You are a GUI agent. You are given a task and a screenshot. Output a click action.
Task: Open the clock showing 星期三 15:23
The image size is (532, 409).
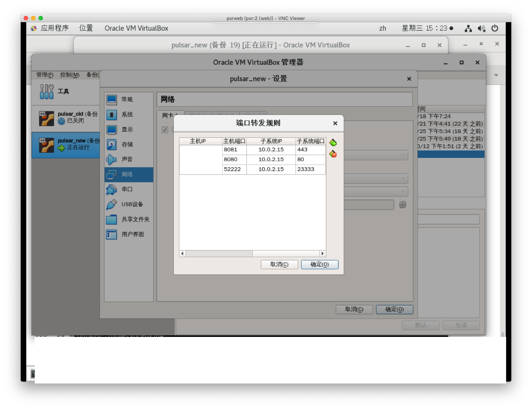[x=425, y=28]
